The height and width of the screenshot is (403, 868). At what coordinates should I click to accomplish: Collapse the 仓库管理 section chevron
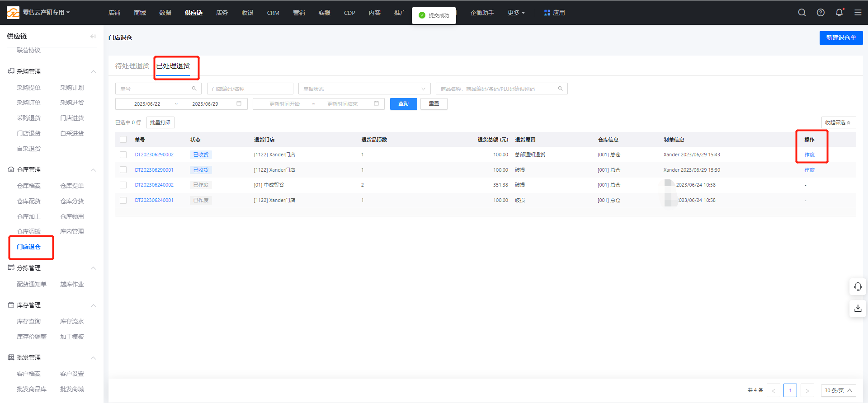(93, 170)
